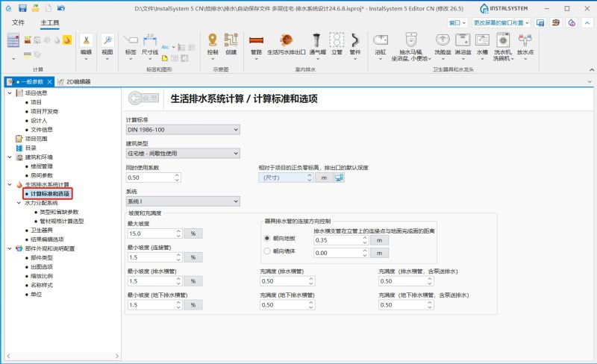Select 项目开发商 in the tree
Image resolution: width=597 pixels, height=364 pixels.
pyautogui.click(x=45, y=111)
